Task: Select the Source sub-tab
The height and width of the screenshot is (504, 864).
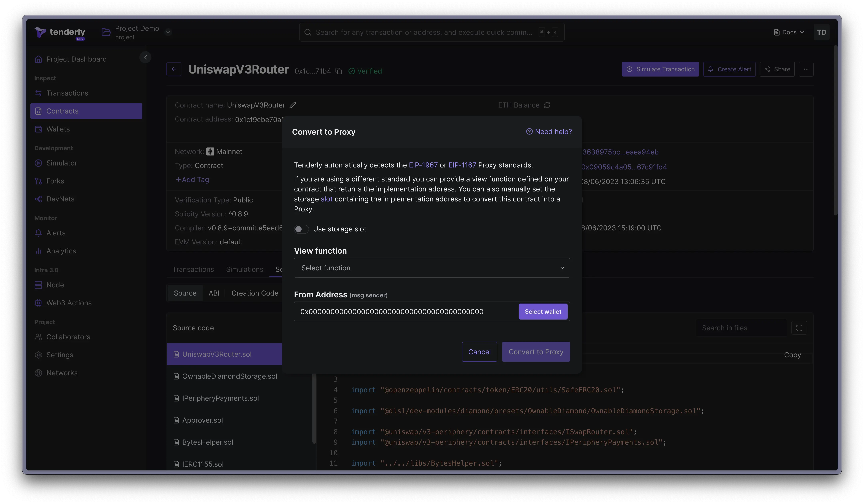Action: [x=185, y=293]
